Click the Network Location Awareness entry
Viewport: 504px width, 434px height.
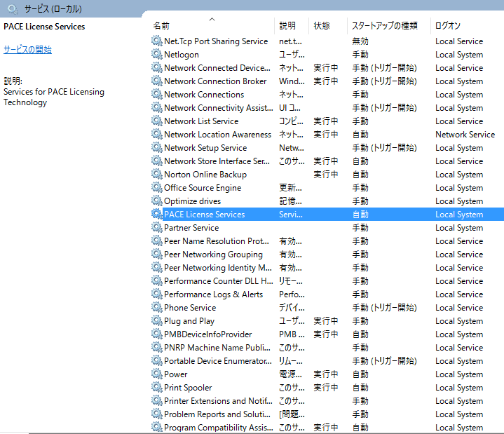tap(217, 135)
